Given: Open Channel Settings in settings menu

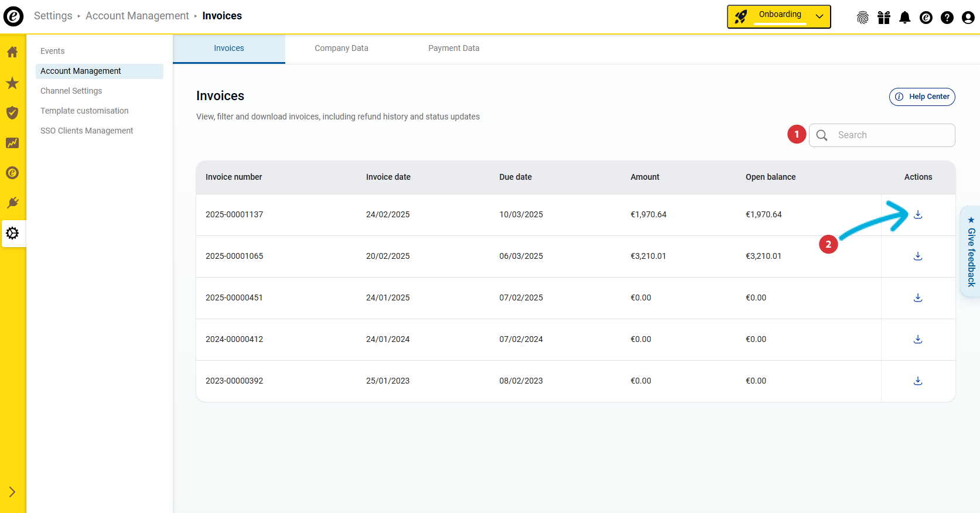Looking at the screenshot, I should pyautogui.click(x=71, y=91).
